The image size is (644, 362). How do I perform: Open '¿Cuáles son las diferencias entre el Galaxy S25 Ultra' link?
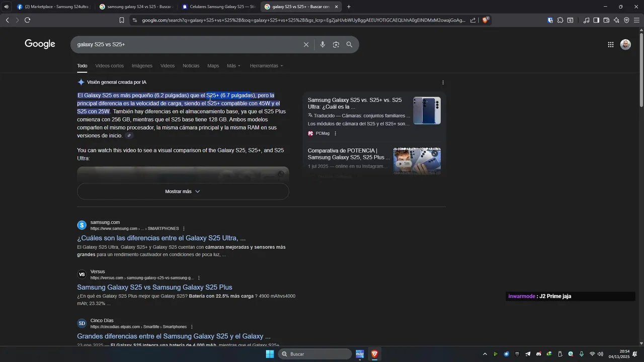(x=161, y=238)
